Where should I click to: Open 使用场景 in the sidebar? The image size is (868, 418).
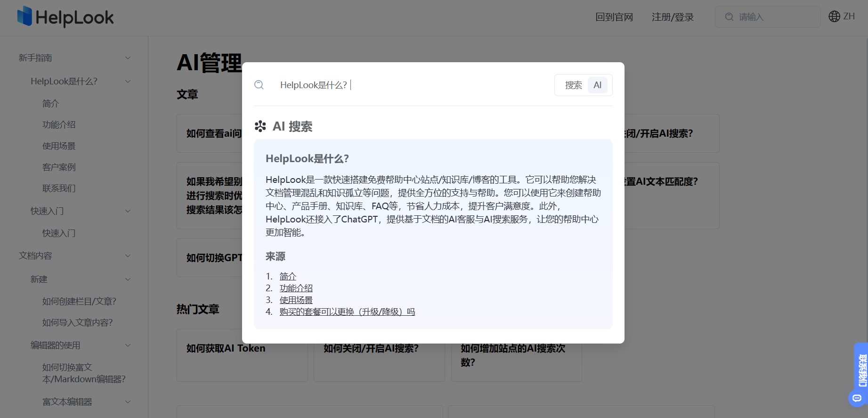pyautogui.click(x=59, y=146)
